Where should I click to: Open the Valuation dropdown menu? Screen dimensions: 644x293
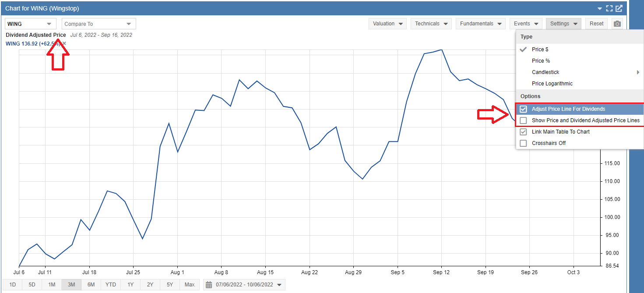point(388,24)
